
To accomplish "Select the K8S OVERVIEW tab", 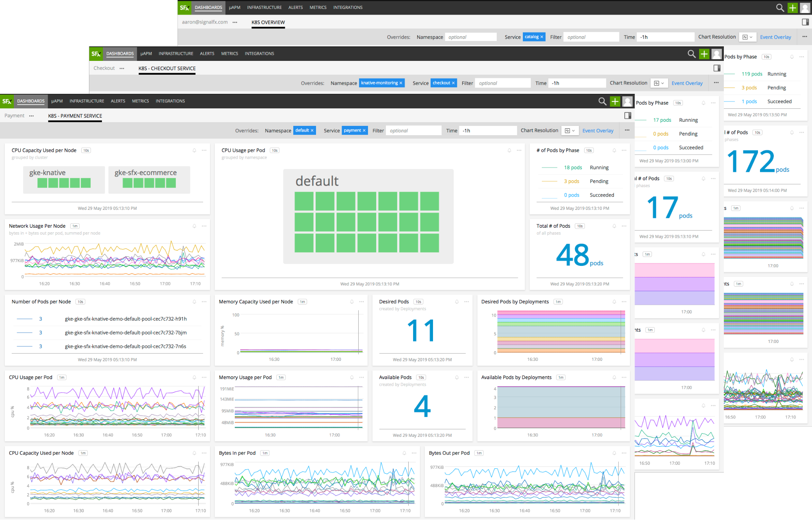I will click(268, 22).
